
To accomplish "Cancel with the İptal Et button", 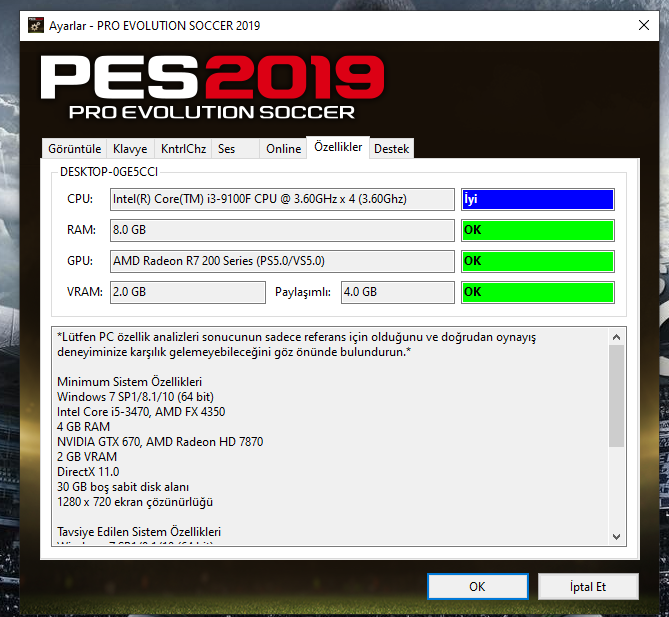I will (588, 587).
